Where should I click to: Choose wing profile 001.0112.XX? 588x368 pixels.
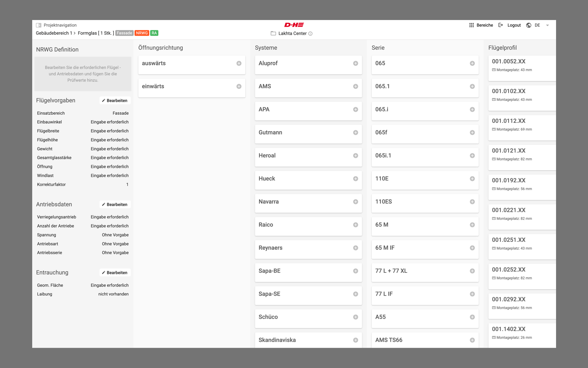(522, 128)
